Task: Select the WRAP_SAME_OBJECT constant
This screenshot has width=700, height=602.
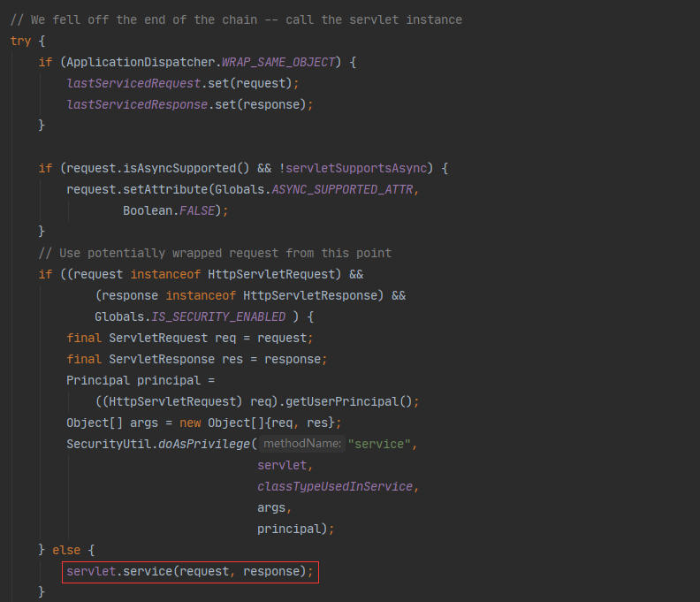Action: point(279,62)
